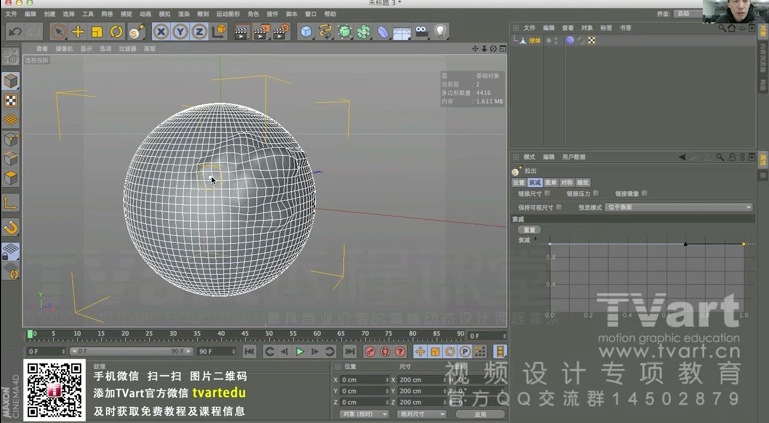This screenshot has width=769, height=423.
Task: Open attribute manager 模式 menu
Action: click(529, 157)
